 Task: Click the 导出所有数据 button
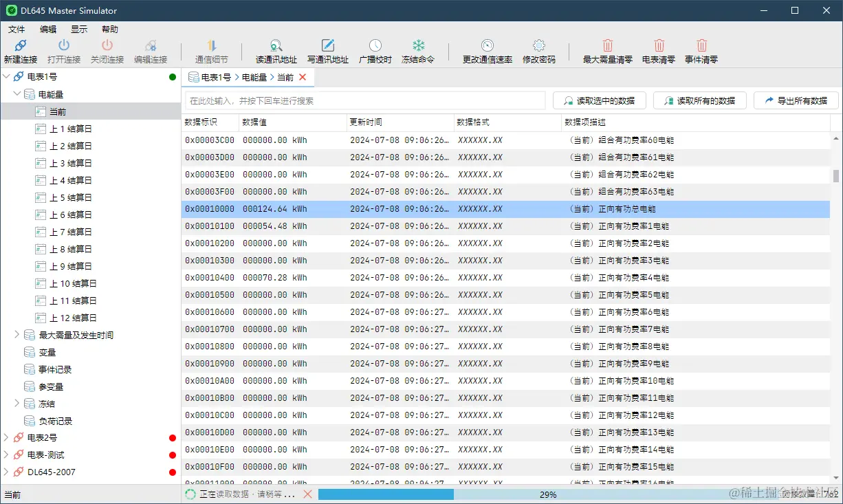point(796,100)
